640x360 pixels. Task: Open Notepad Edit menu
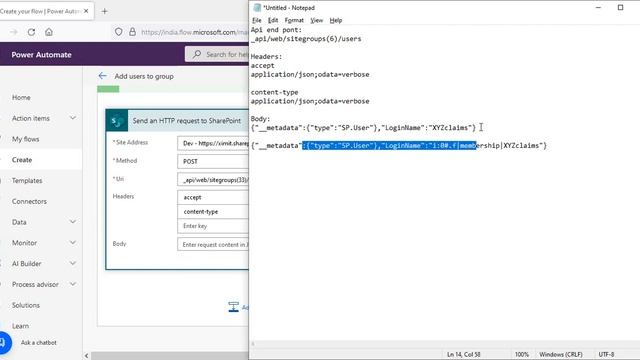pyautogui.click(x=273, y=20)
